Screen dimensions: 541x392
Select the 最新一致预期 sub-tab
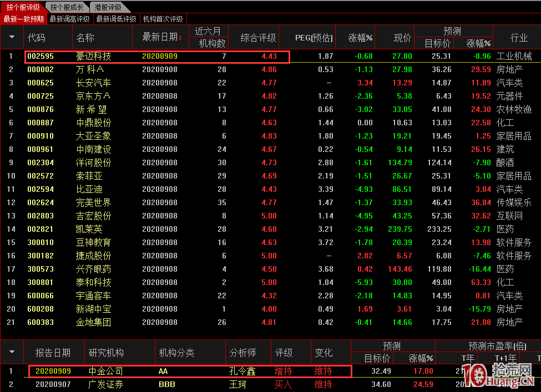click(x=23, y=19)
